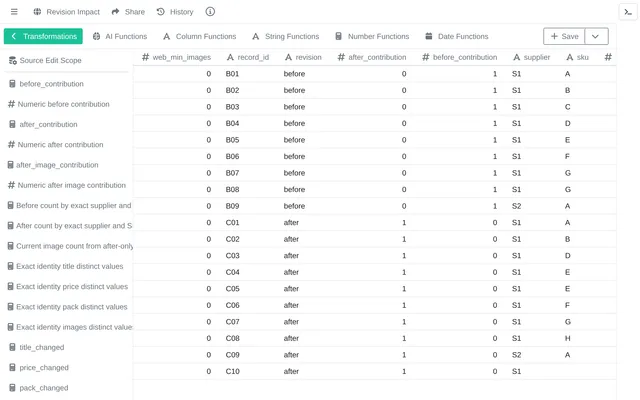
Task: Click the Revision Impact title
Action: click(73, 12)
